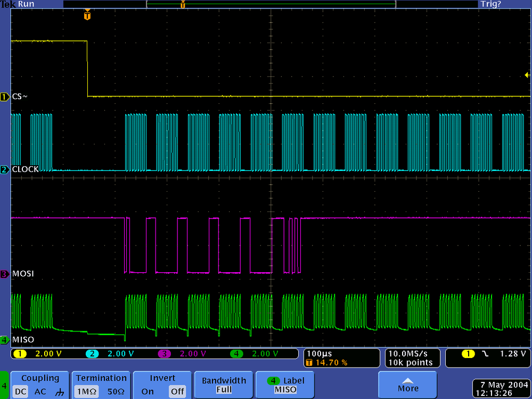
Task: Click the 100µs timebase readout
Action: (x=320, y=354)
